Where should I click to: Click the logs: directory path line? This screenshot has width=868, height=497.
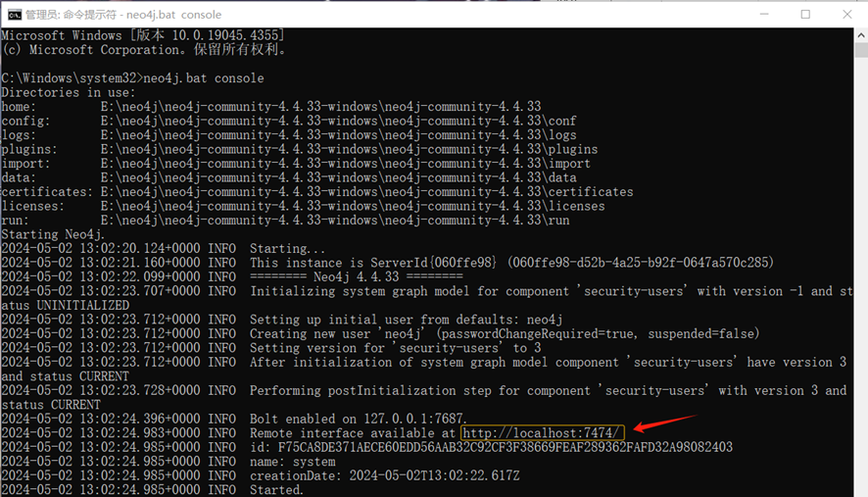click(289, 135)
